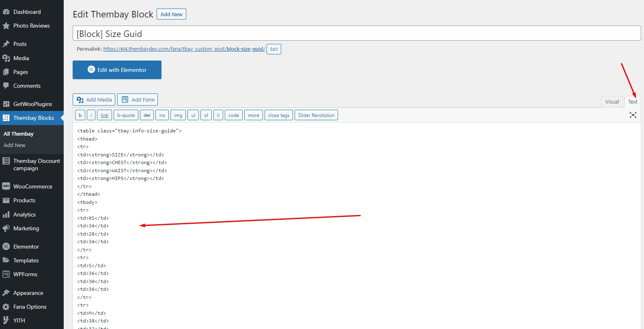The height and width of the screenshot is (329, 644).
Task: Click the close tags toolbar button
Action: 278,115
